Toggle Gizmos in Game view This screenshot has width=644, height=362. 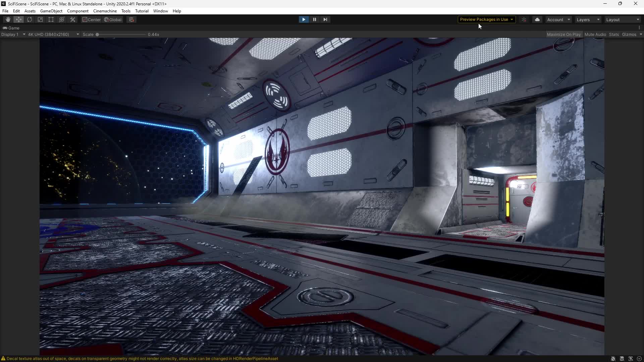click(629, 35)
